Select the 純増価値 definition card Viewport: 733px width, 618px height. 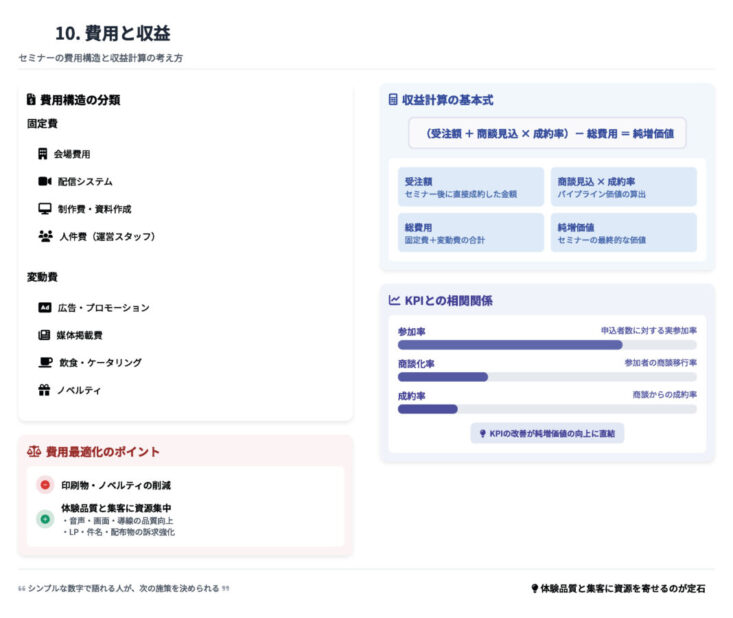tap(623, 233)
